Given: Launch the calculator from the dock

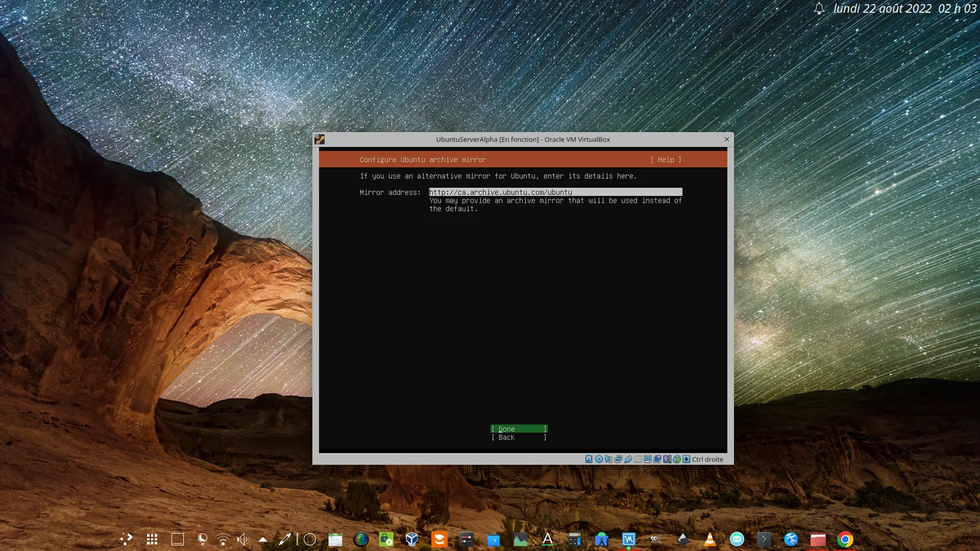Looking at the screenshot, I should click(x=574, y=539).
